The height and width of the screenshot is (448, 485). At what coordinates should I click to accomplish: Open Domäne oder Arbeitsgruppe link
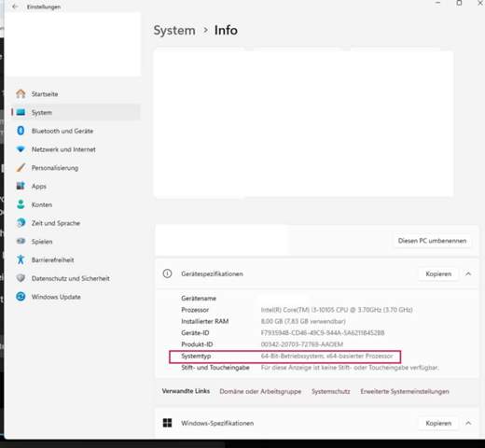pyautogui.click(x=260, y=391)
